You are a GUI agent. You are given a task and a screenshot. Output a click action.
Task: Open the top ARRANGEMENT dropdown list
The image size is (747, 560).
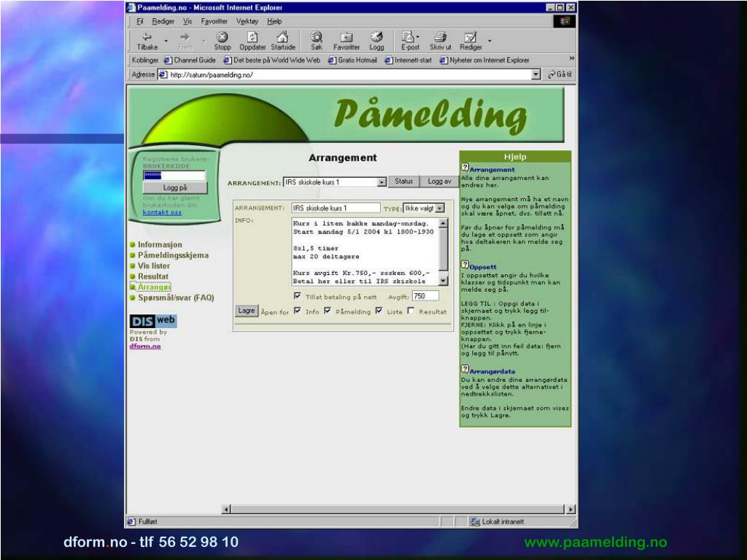point(382,182)
